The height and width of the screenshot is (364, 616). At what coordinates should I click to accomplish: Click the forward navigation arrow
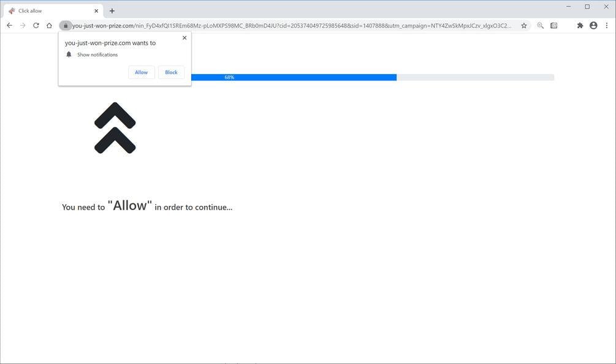(23, 26)
